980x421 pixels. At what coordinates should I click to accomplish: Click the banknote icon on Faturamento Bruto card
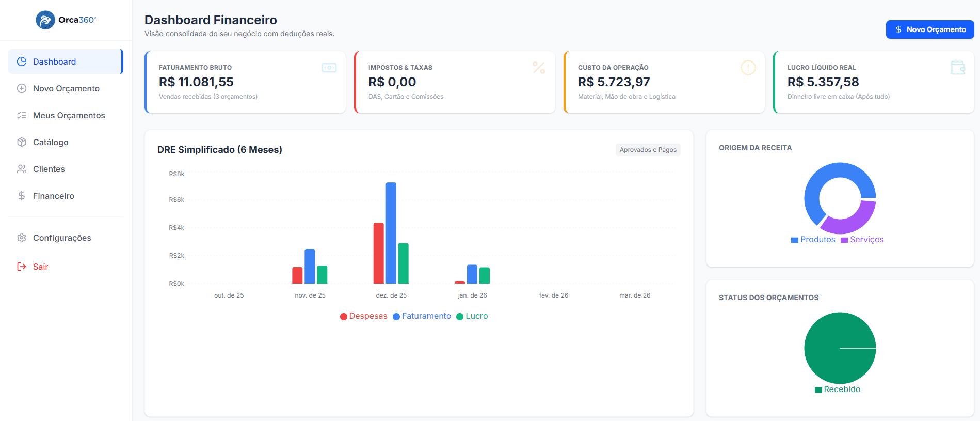[329, 68]
